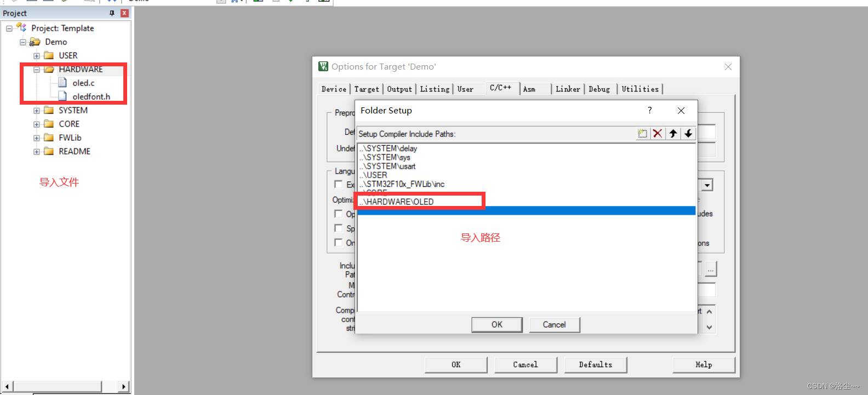Expand the CORE group in the project tree
The height and width of the screenshot is (395, 868).
coord(37,124)
